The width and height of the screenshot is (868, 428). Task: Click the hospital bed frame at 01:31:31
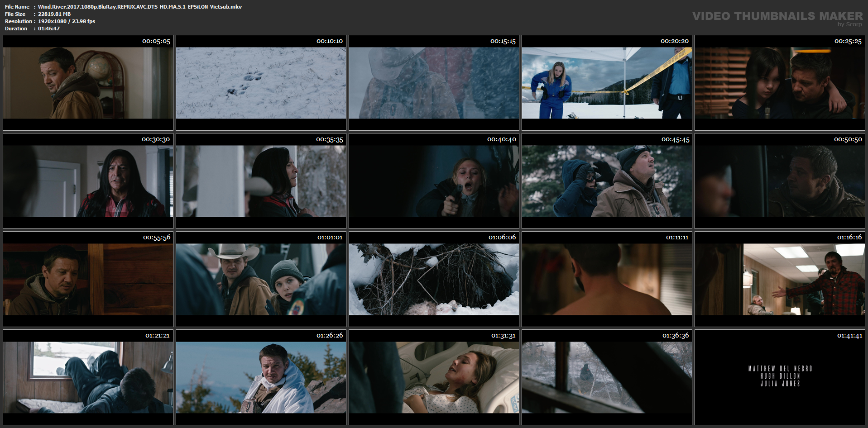(434, 377)
